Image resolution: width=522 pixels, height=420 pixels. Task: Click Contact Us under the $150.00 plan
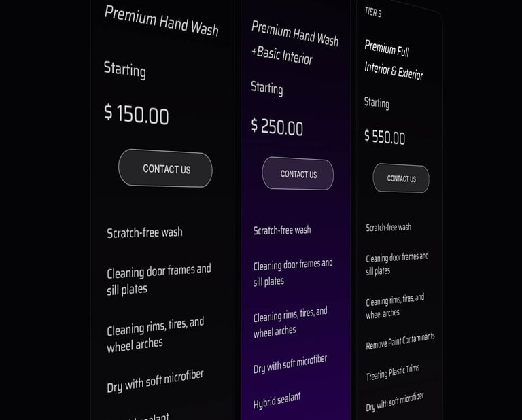(165, 168)
